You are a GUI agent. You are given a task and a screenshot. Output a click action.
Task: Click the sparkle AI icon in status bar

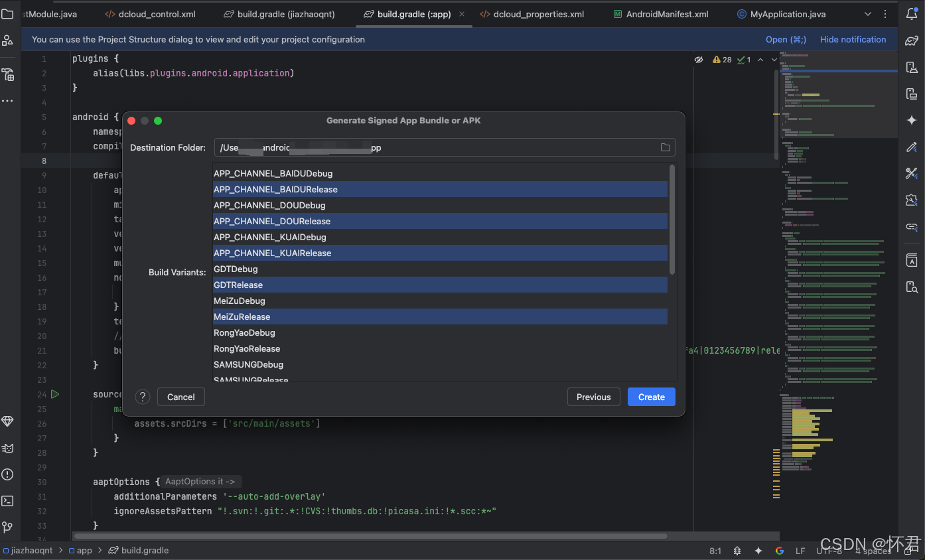click(758, 551)
